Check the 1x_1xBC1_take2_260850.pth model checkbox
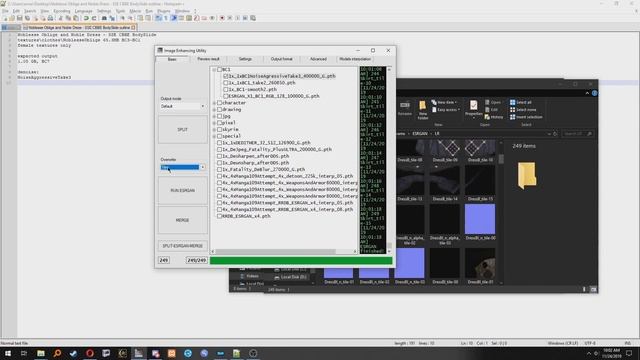Screen dimensions: 640x360 click(x=226, y=82)
